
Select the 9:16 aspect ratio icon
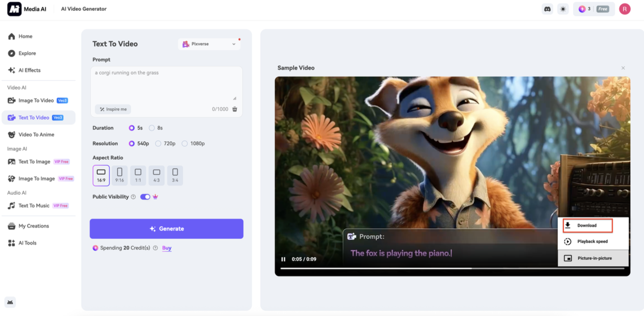pos(120,175)
